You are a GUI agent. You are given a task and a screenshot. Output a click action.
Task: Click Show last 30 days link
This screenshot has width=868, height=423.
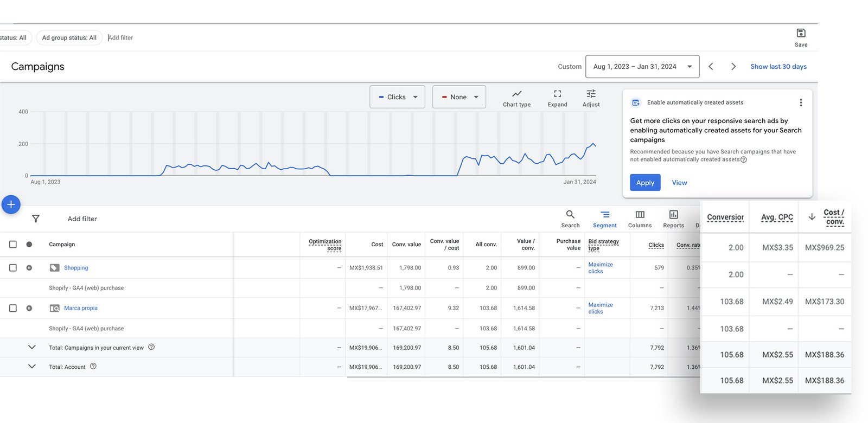tap(778, 67)
